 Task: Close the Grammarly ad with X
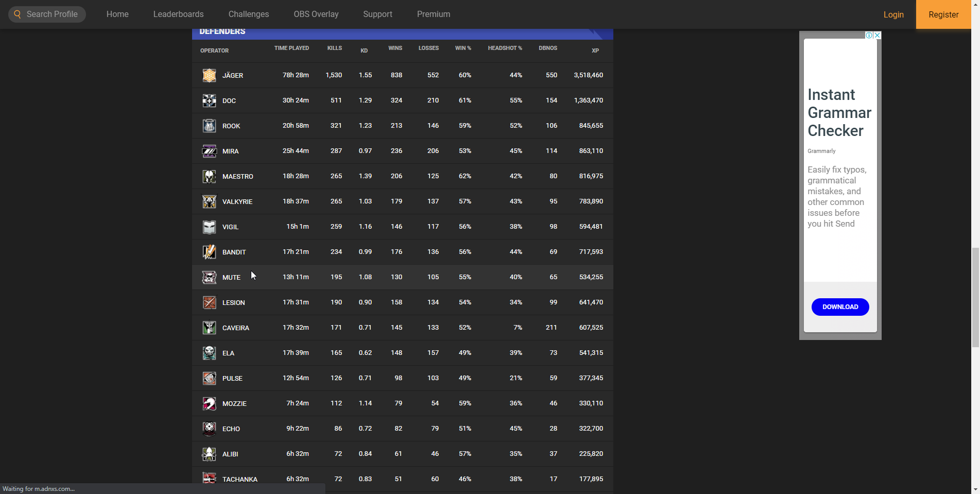click(878, 35)
